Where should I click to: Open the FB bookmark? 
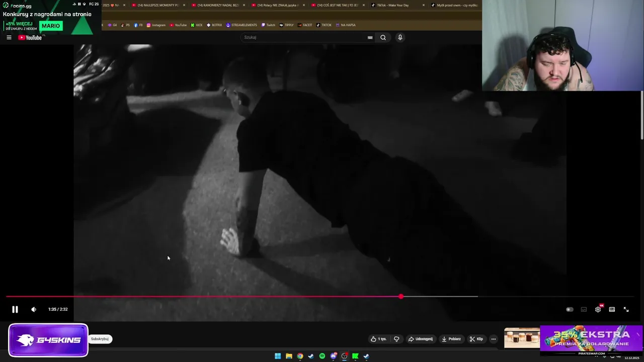(x=138, y=25)
